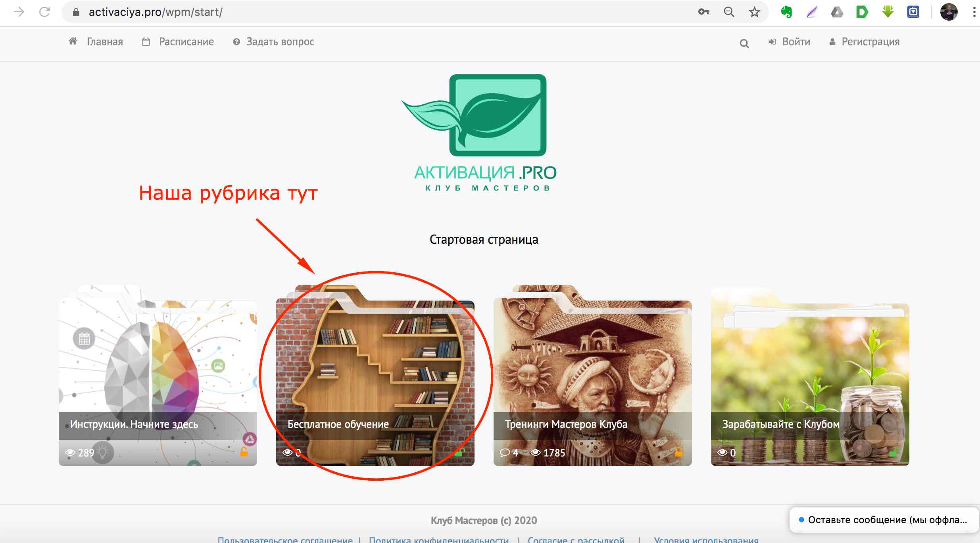Click the 289 views count

[86, 453]
